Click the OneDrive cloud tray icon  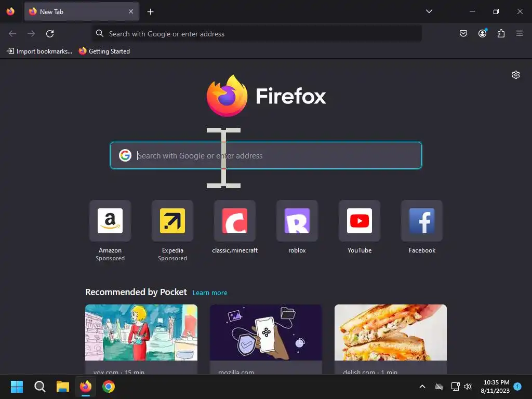[x=439, y=387]
